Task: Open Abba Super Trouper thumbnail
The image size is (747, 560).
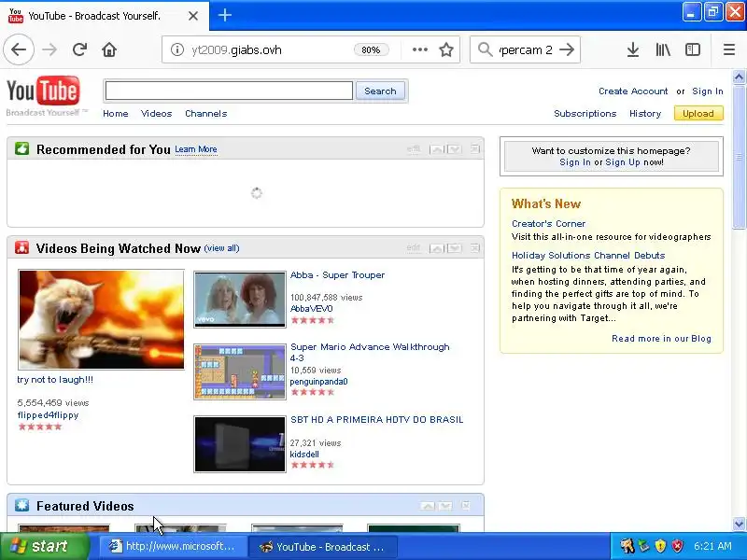Action: coord(240,299)
